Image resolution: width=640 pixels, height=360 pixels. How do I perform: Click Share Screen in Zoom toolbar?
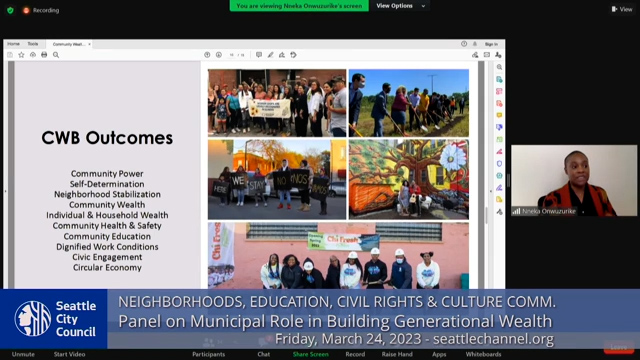(311, 354)
